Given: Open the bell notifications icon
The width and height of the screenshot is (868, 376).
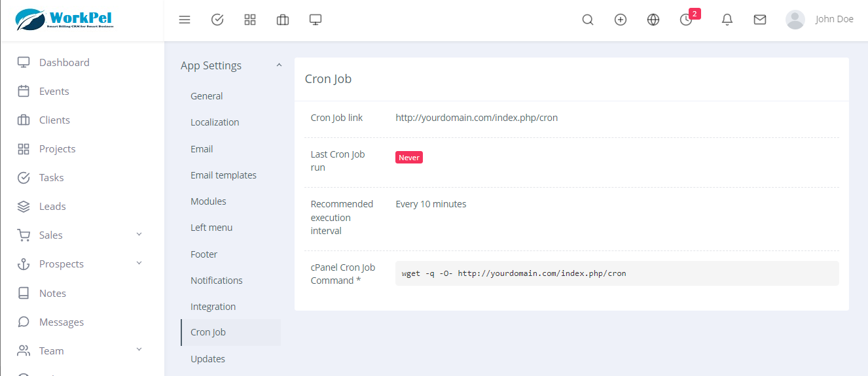Looking at the screenshot, I should point(727,20).
